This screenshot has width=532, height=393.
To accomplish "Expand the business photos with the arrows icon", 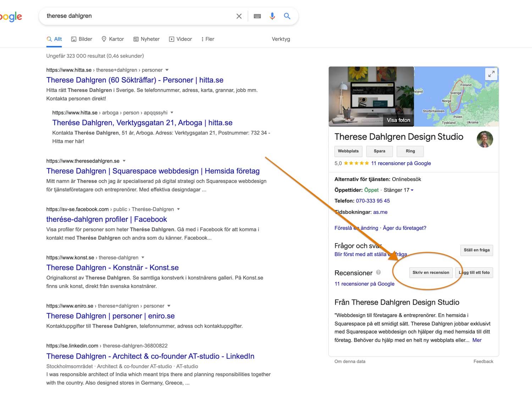I will click(491, 74).
